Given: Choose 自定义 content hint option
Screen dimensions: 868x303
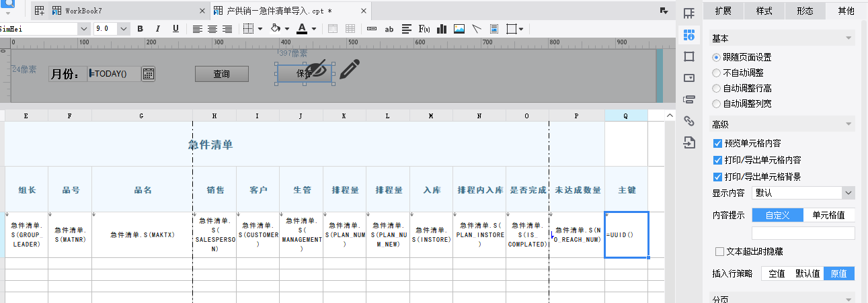Looking at the screenshot, I should coord(777,215).
